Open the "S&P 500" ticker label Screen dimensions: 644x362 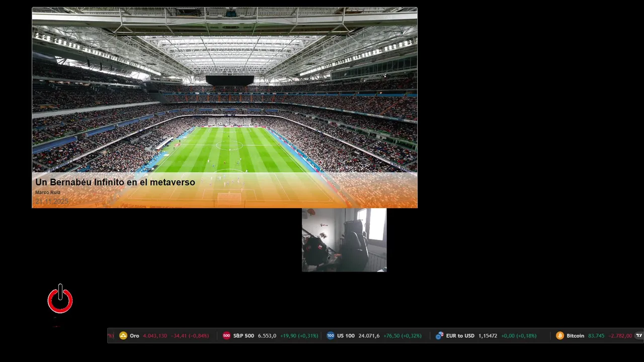[x=244, y=336]
